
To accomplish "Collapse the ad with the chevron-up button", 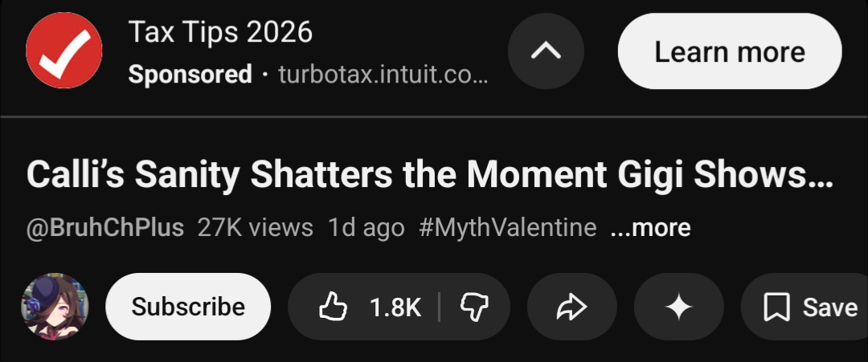I will coord(547,51).
